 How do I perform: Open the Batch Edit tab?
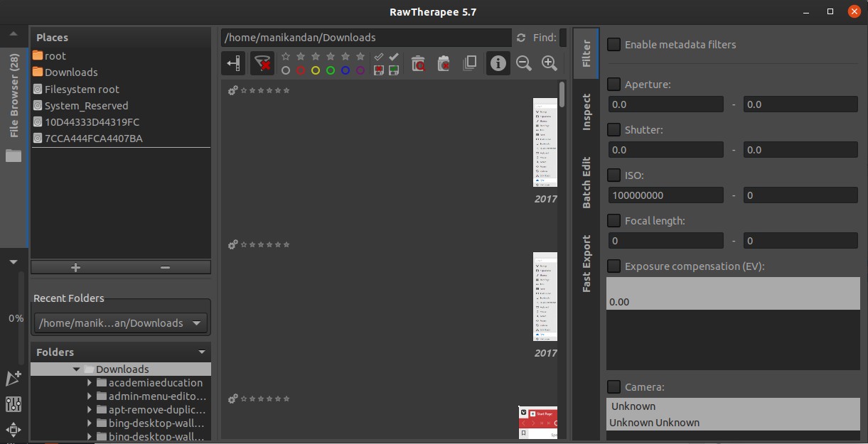click(x=586, y=183)
